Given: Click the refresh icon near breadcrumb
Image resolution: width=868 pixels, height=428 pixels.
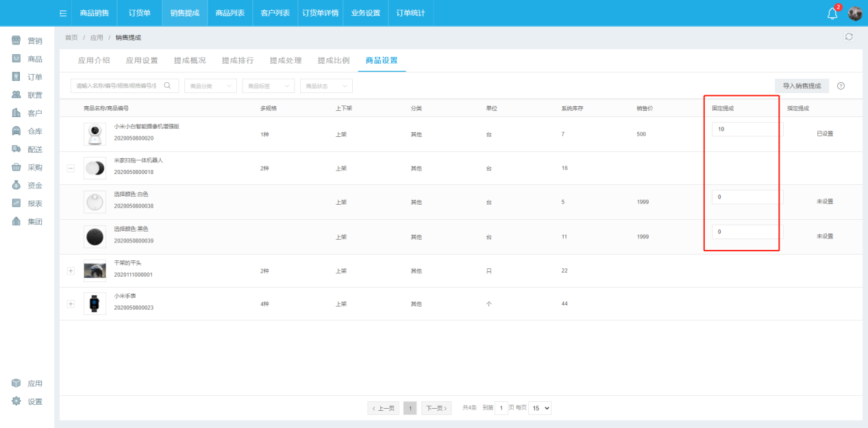Looking at the screenshot, I should click(849, 37).
